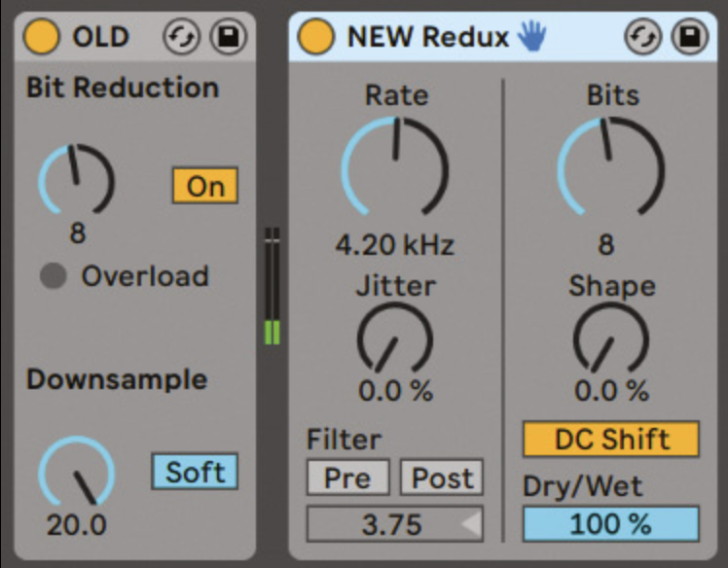Click the blue hand icon in NEW Redux title
The width and height of the screenshot is (728, 568).
click(x=532, y=36)
